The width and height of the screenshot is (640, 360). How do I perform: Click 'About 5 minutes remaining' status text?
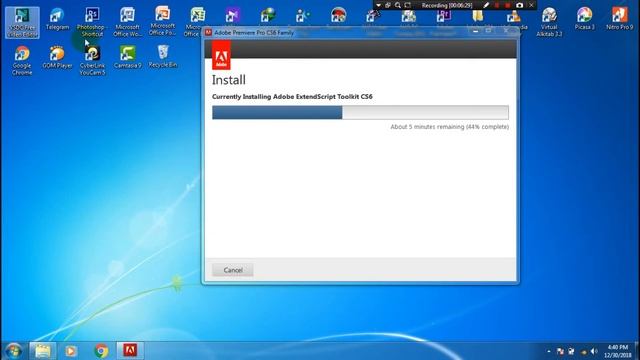tap(449, 127)
